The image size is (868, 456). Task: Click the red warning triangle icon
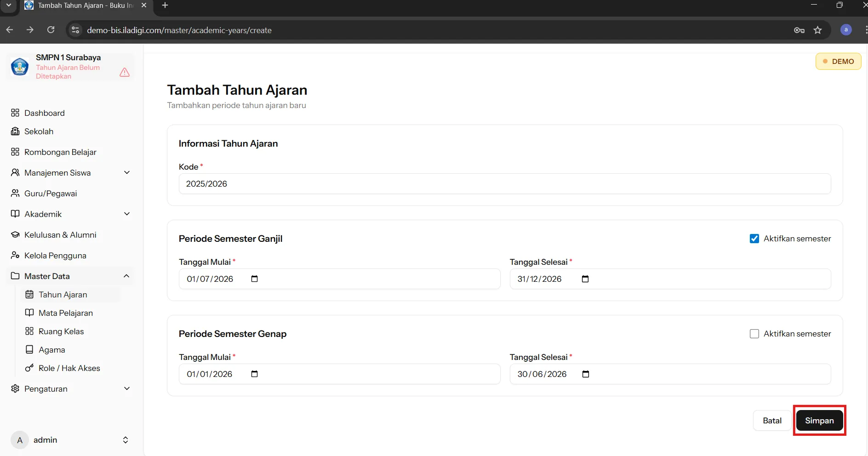125,72
